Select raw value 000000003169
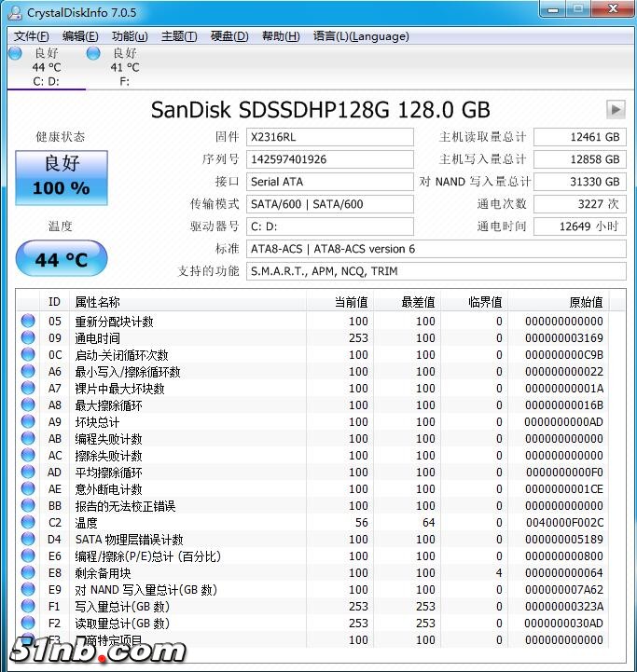This screenshot has height=672, width=637. pyautogui.click(x=564, y=337)
